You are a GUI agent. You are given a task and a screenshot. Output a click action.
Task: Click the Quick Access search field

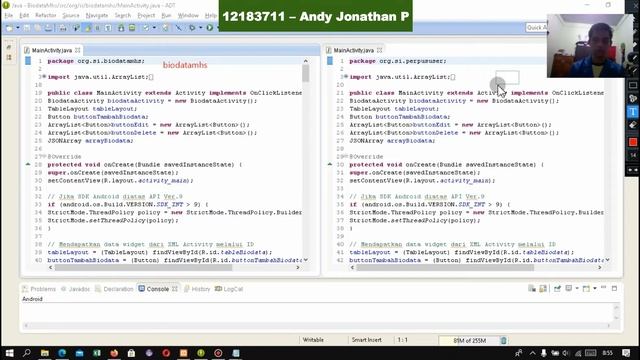536,27
